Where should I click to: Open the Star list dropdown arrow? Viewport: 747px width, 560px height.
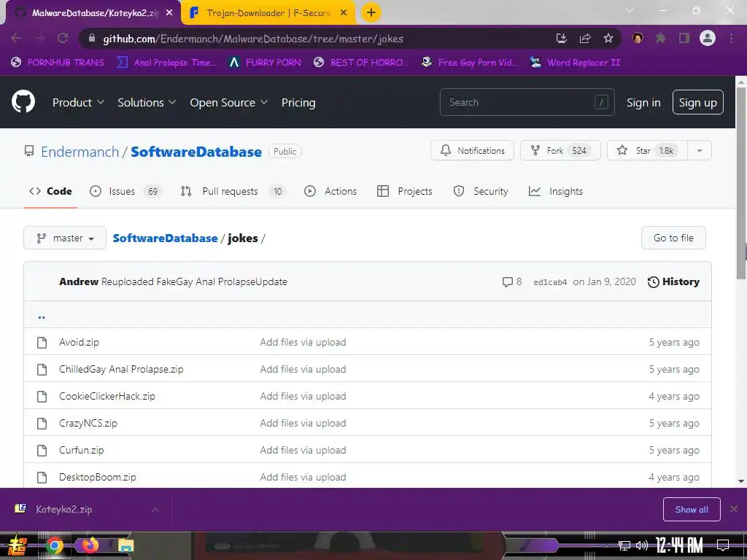tap(700, 150)
